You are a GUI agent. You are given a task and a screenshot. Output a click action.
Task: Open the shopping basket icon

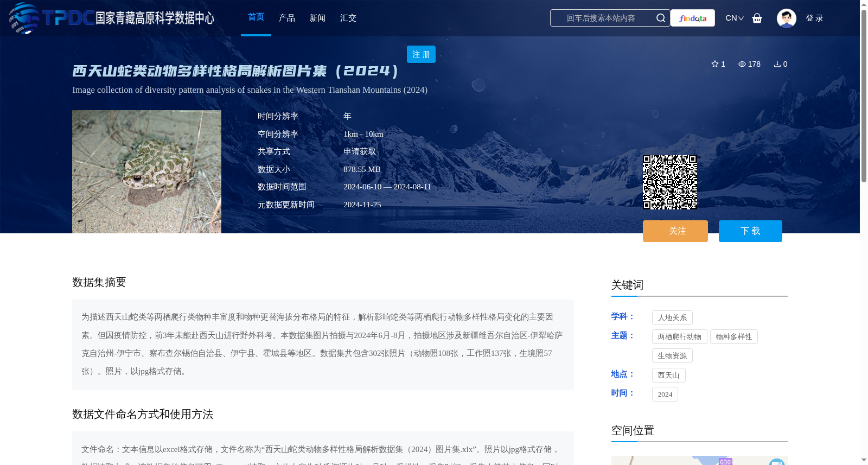pos(757,18)
